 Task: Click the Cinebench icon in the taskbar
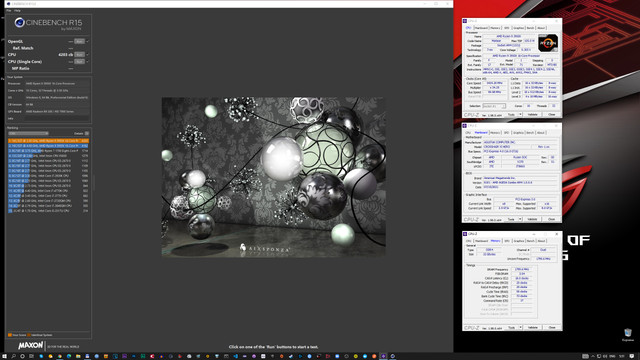pos(392,356)
